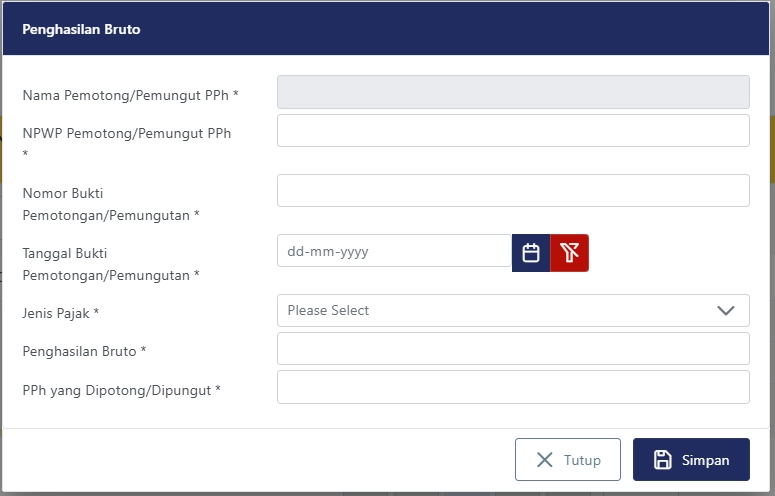Viewport: 775px width, 496px height.
Task: Click the red clear-filter icon beside date
Action: point(570,252)
